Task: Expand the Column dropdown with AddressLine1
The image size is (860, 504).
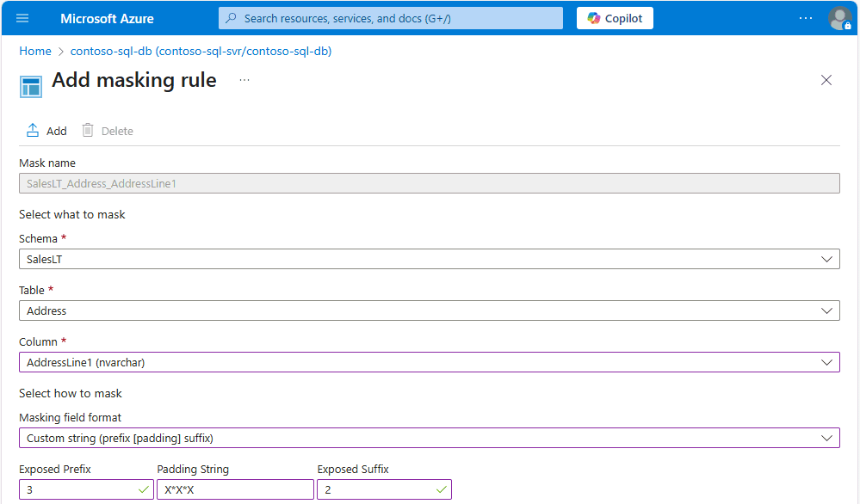Action: (x=430, y=362)
